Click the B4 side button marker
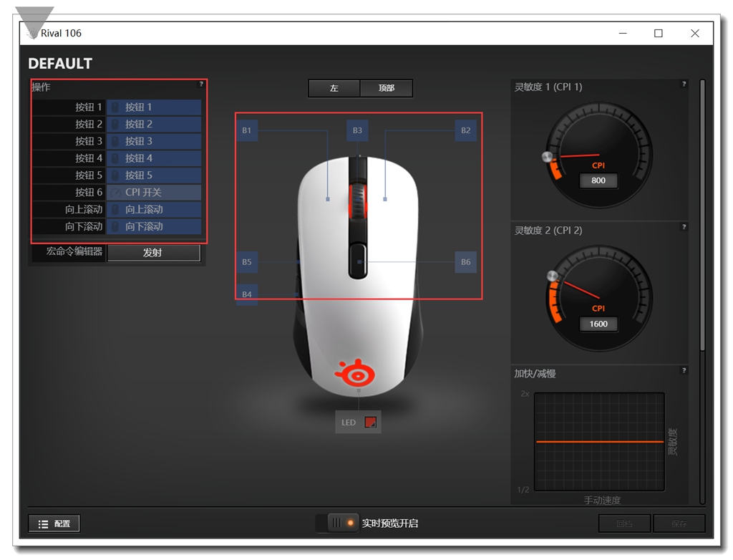This screenshot has height=560, width=733. click(246, 296)
